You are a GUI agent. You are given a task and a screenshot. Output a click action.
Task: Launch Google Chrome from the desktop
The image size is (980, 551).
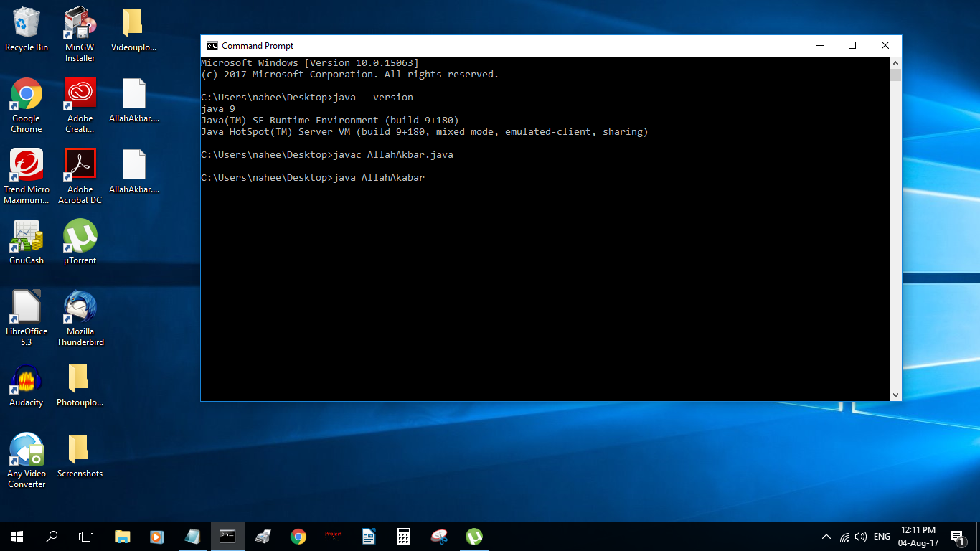tap(27, 105)
